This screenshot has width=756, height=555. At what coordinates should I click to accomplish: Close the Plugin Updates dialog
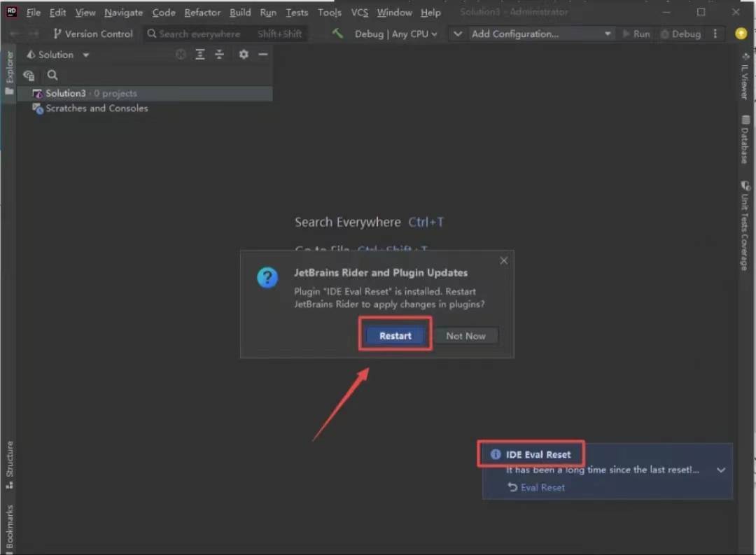coord(504,260)
